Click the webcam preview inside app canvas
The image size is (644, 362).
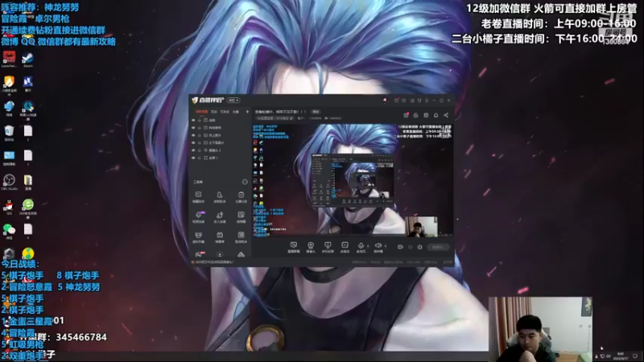click(x=421, y=227)
